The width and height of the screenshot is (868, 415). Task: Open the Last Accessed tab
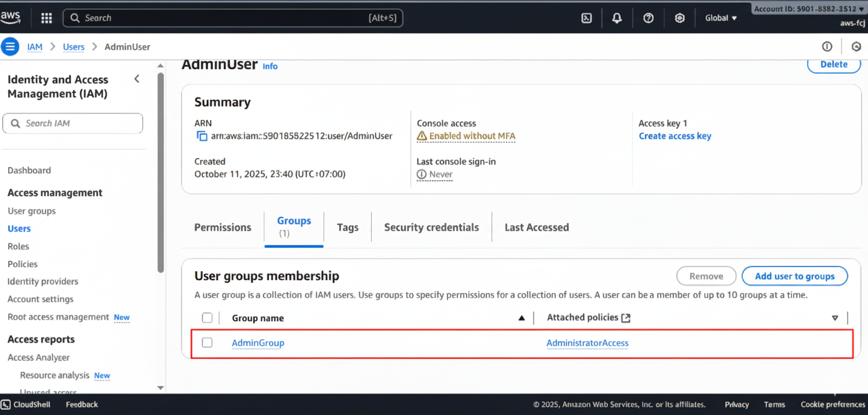coord(537,228)
